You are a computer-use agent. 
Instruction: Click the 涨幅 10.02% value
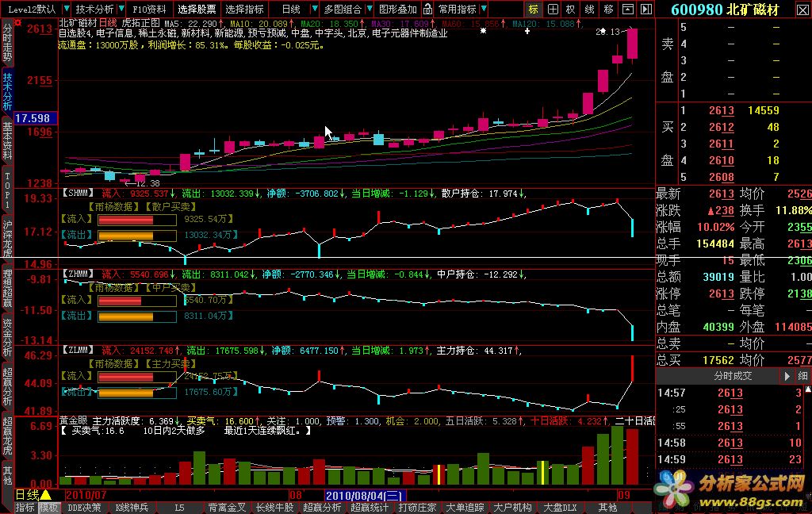coord(716,227)
